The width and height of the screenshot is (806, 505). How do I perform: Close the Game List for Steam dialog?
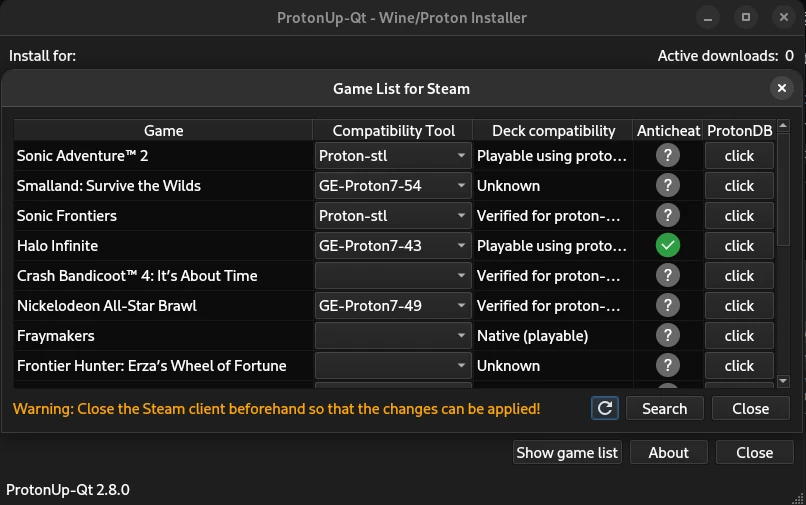(x=781, y=88)
